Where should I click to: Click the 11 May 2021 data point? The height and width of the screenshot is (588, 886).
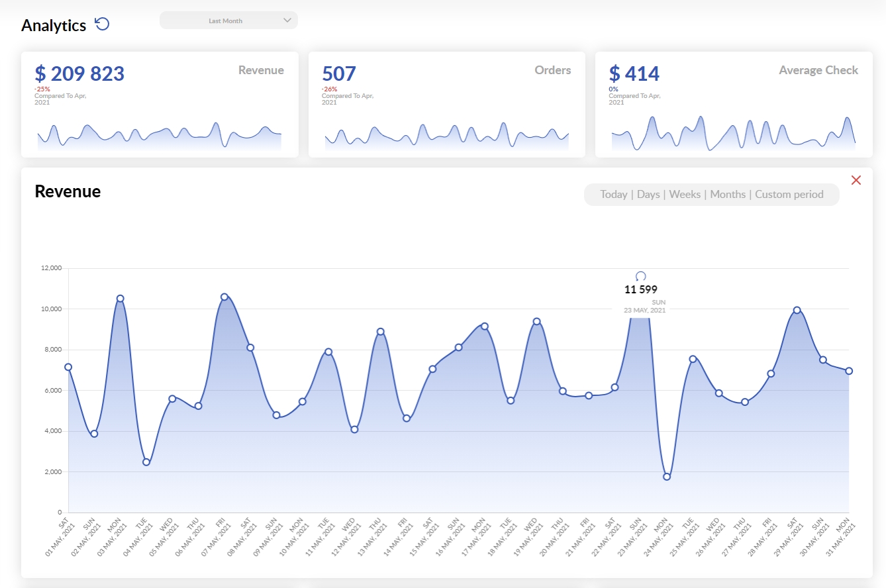[x=328, y=352]
